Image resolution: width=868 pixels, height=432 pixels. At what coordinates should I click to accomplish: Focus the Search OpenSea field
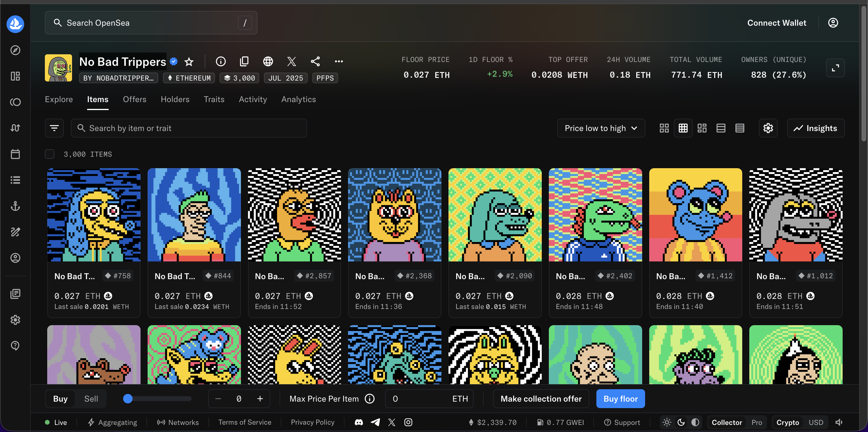point(151,23)
